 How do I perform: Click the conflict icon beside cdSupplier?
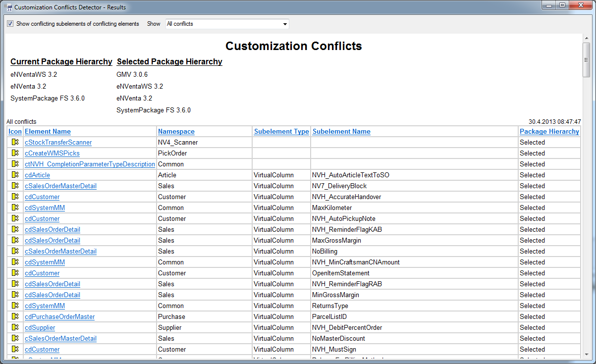[x=15, y=327]
